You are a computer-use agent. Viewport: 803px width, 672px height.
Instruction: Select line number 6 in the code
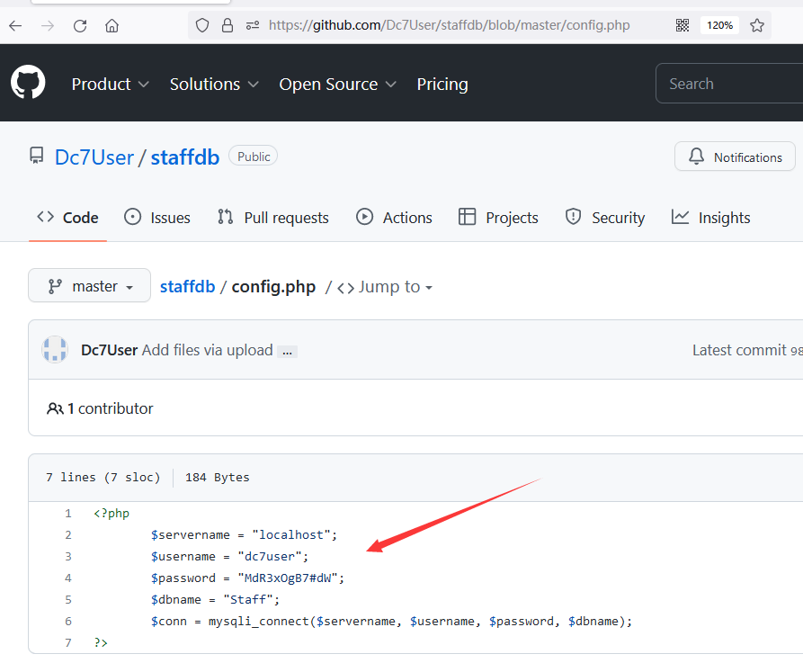(x=67, y=621)
